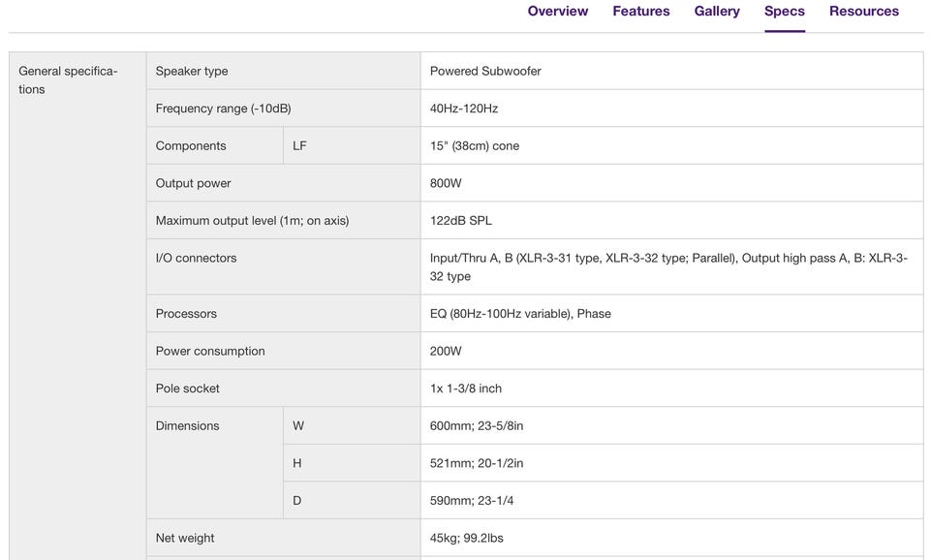
Task: Select the Dimensions H value 521mm
Action: (x=477, y=463)
